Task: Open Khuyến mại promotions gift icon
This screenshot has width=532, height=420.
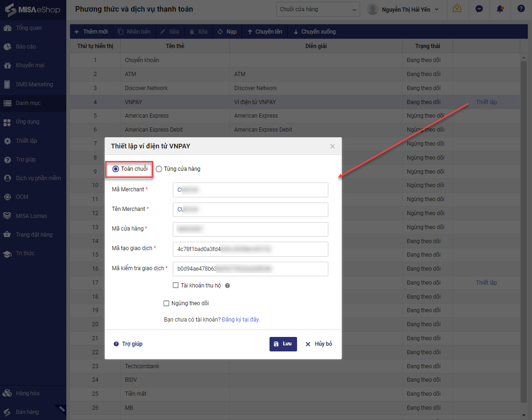Action: (7, 65)
